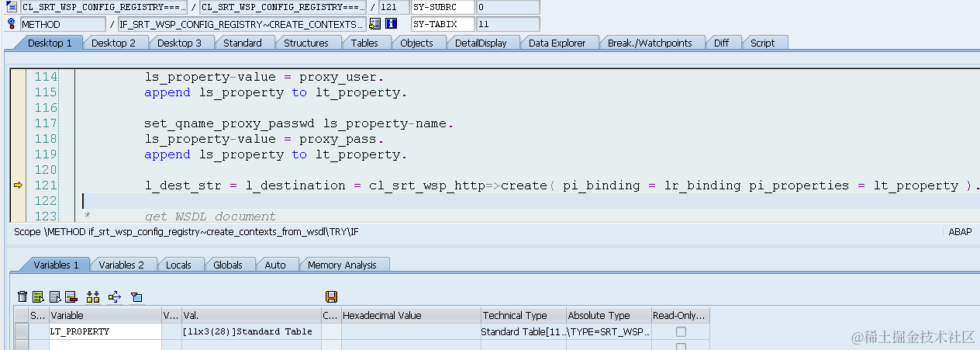980x350 pixels.
Task: Click the SY-SUBRC value field showing 0
Action: pos(508,7)
